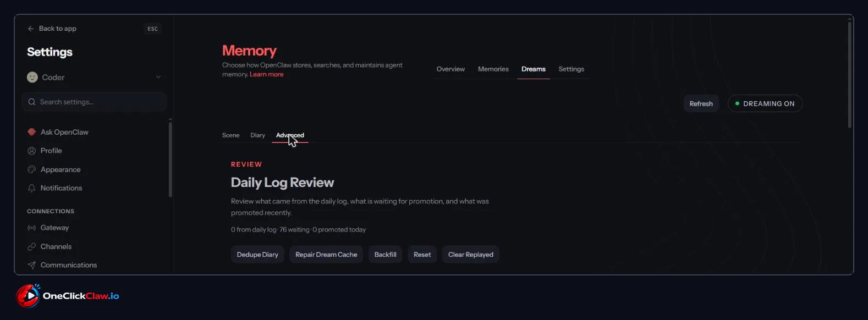868x320 pixels.
Task: Select the Advanced sub-tab
Action: [x=290, y=135]
